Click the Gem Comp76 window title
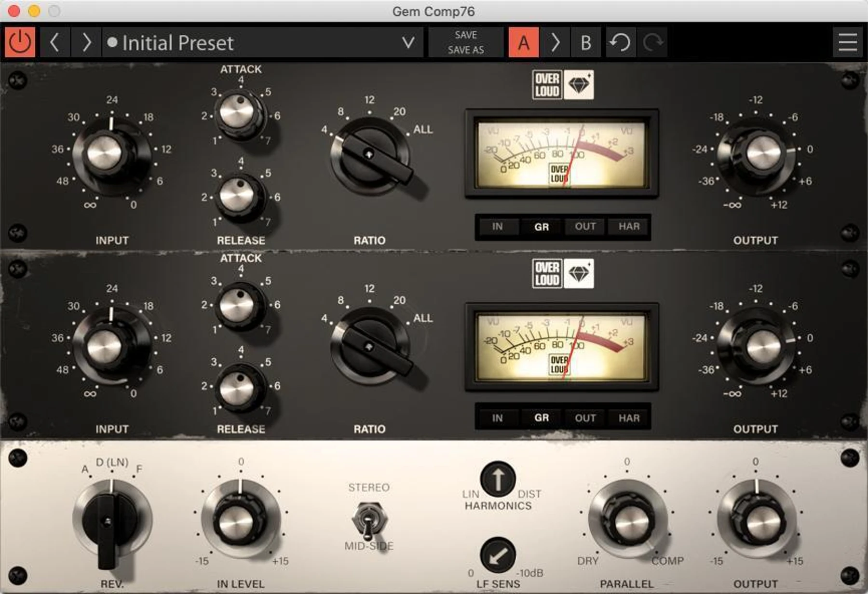Viewport: 868px width, 594px height. (434, 11)
